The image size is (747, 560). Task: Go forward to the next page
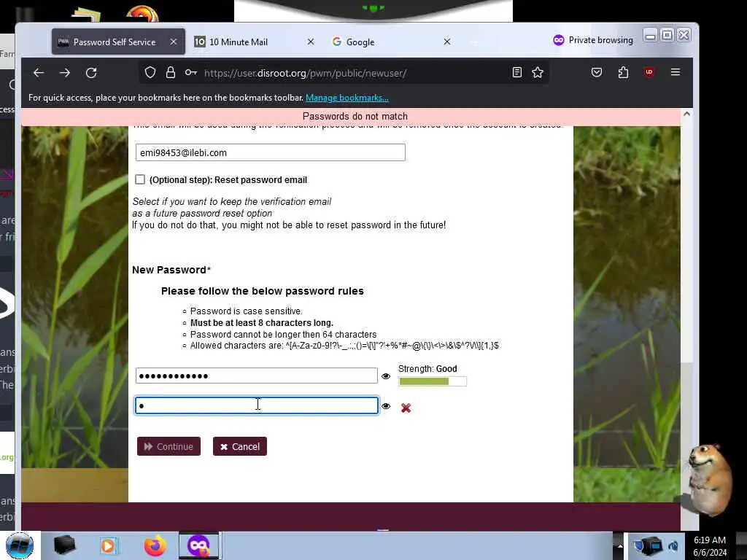tap(65, 73)
